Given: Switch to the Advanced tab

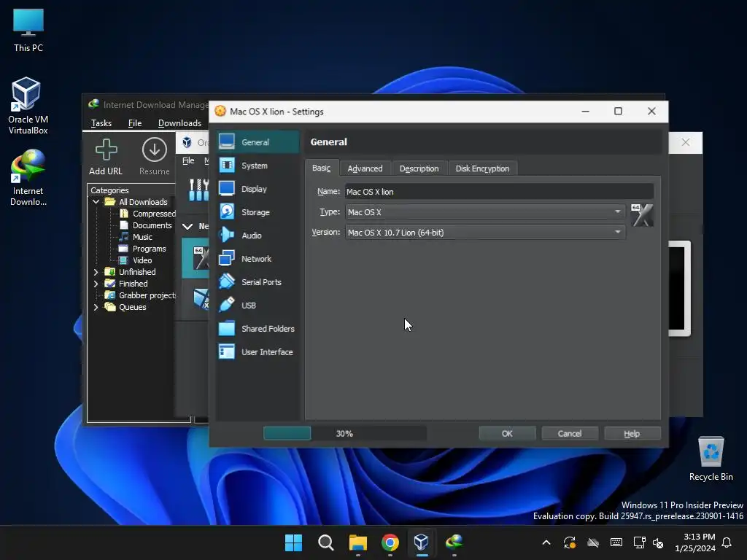Looking at the screenshot, I should click(x=365, y=168).
